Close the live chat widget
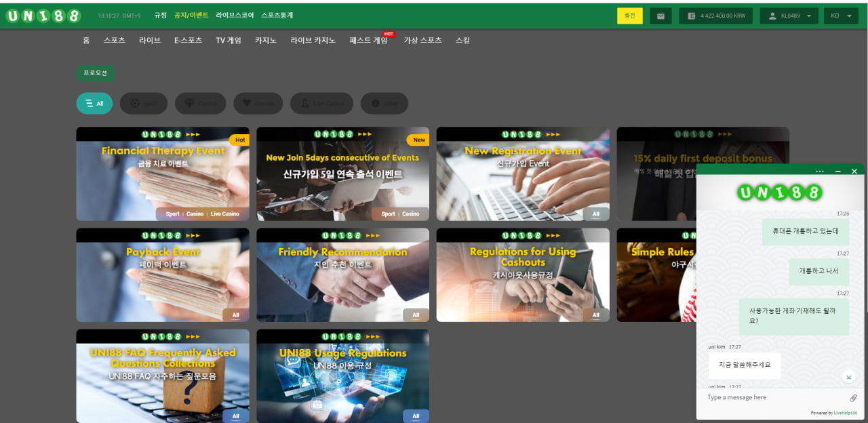 click(x=854, y=172)
